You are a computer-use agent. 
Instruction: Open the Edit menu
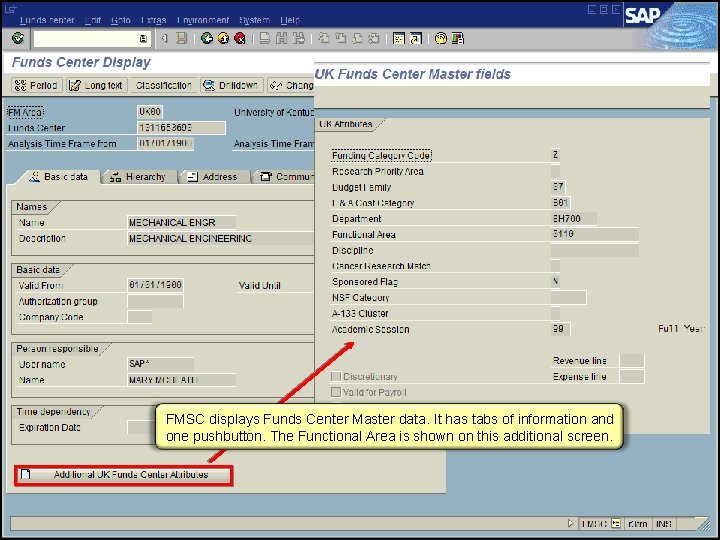[93, 20]
